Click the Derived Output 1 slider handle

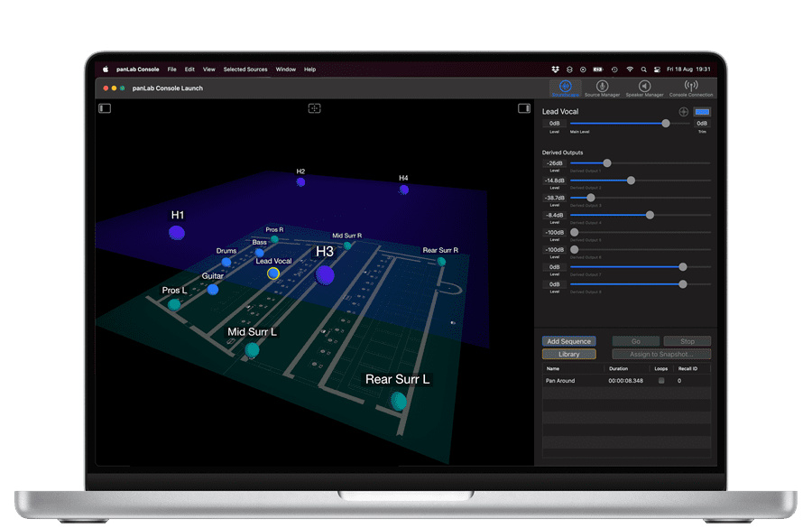pyautogui.click(x=607, y=163)
